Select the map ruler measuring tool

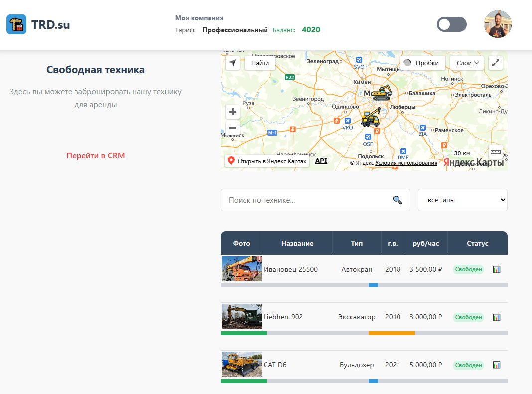(495, 152)
